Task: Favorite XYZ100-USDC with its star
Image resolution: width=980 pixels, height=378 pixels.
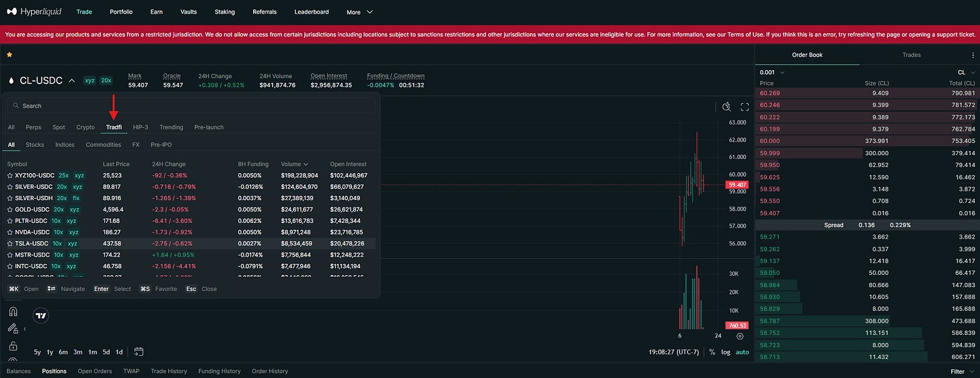Action: pyautogui.click(x=10, y=175)
